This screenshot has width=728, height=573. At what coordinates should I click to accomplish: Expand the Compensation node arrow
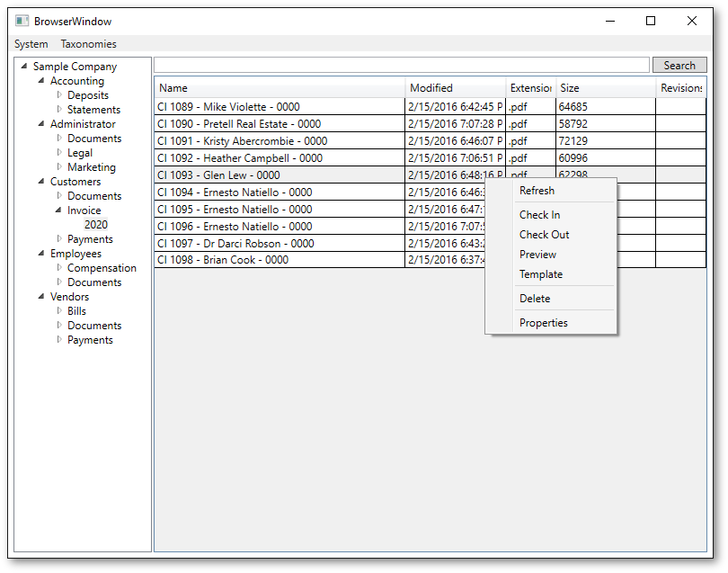tap(59, 268)
